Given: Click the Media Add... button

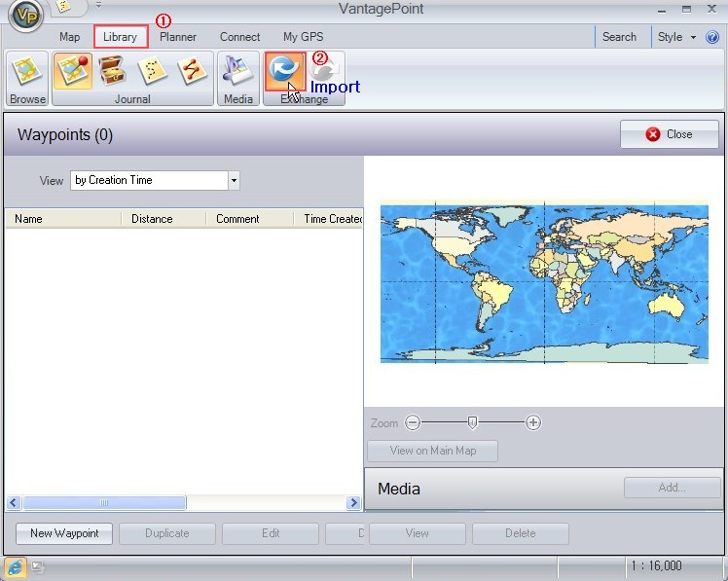Looking at the screenshot, I should click(x=672, y=488).
